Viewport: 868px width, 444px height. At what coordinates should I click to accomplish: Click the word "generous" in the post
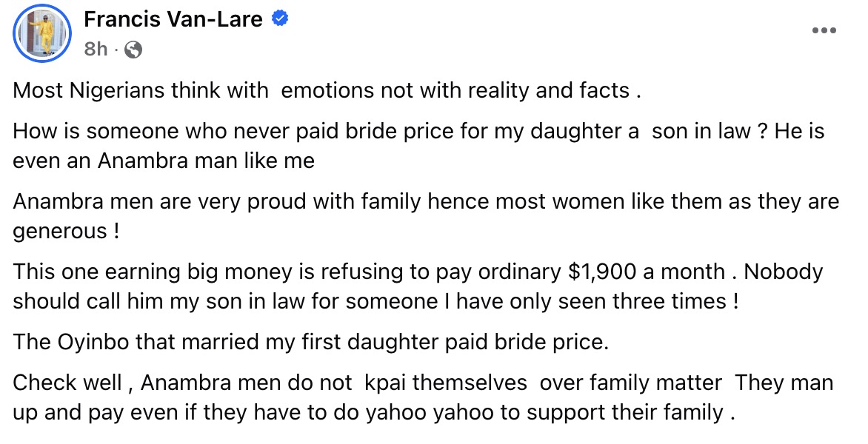60,231
